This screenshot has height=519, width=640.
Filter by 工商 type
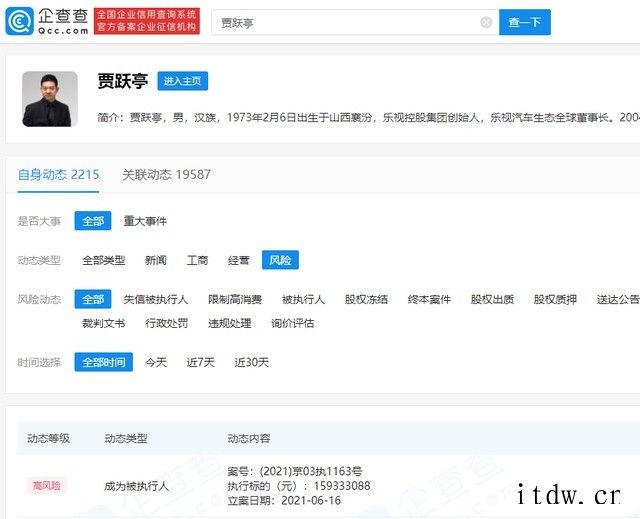pyautogui.click(x=197, y=260)
